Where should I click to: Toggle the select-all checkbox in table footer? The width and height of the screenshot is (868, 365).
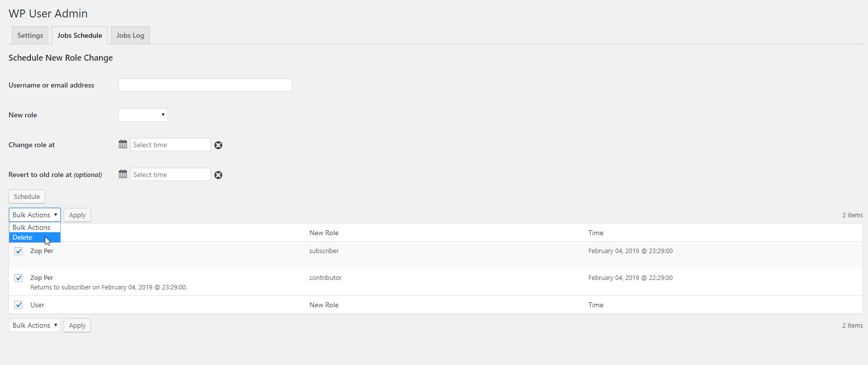18,305
